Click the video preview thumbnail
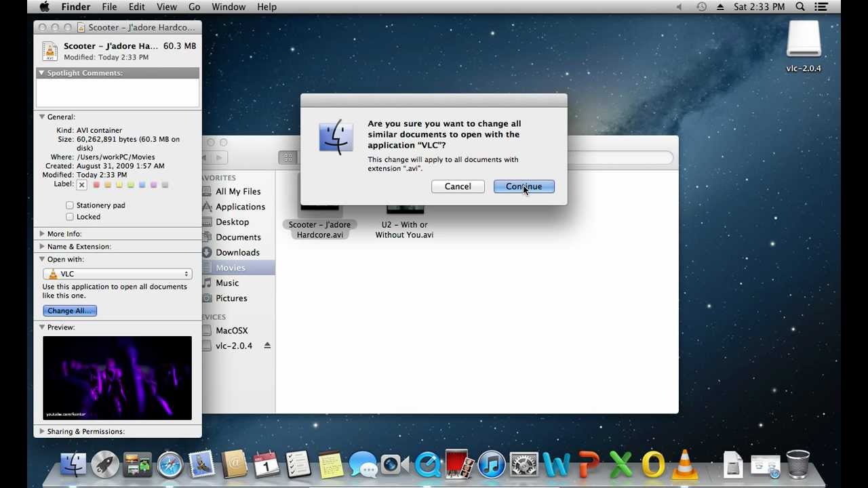 click(117, 378)
